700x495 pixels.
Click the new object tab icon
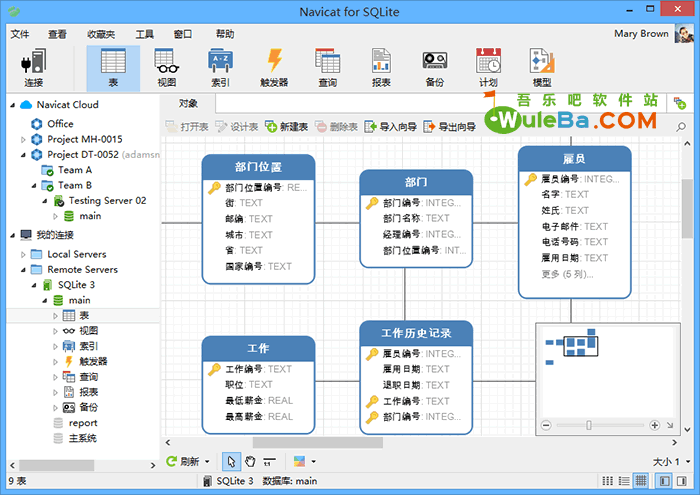tap(679, 104)
